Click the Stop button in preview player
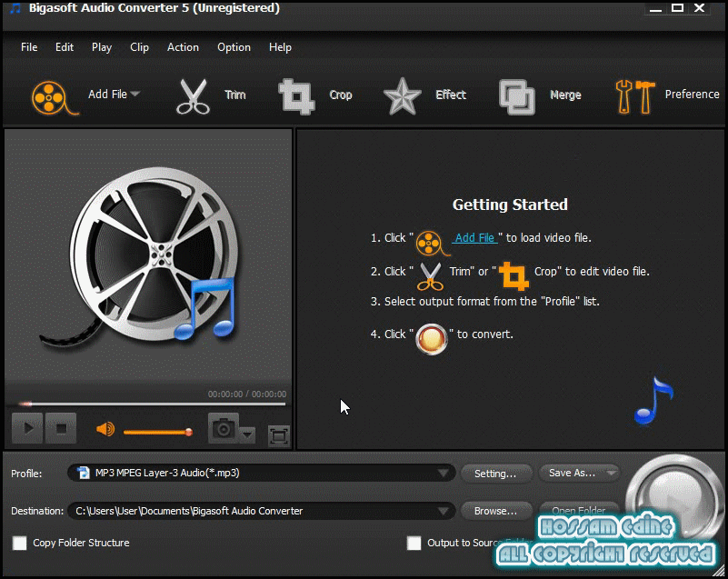The image size is (728, 579). click(61, 428)
